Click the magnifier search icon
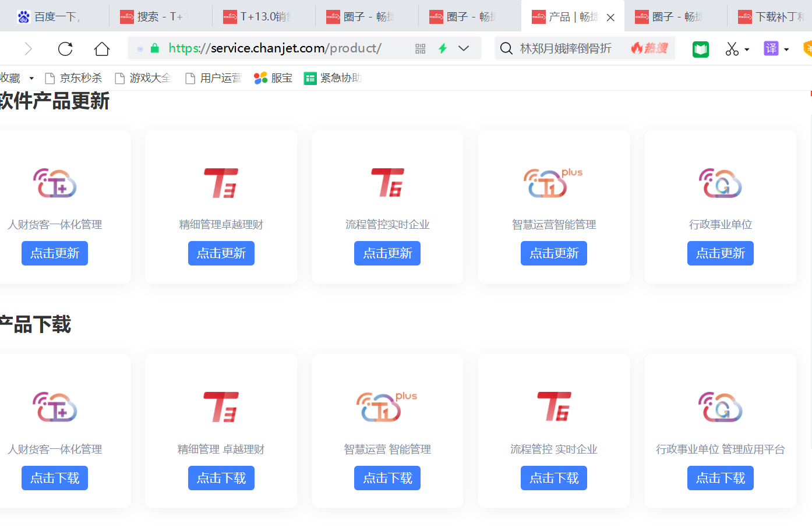The image size is (812, 531). click(506, 48)
